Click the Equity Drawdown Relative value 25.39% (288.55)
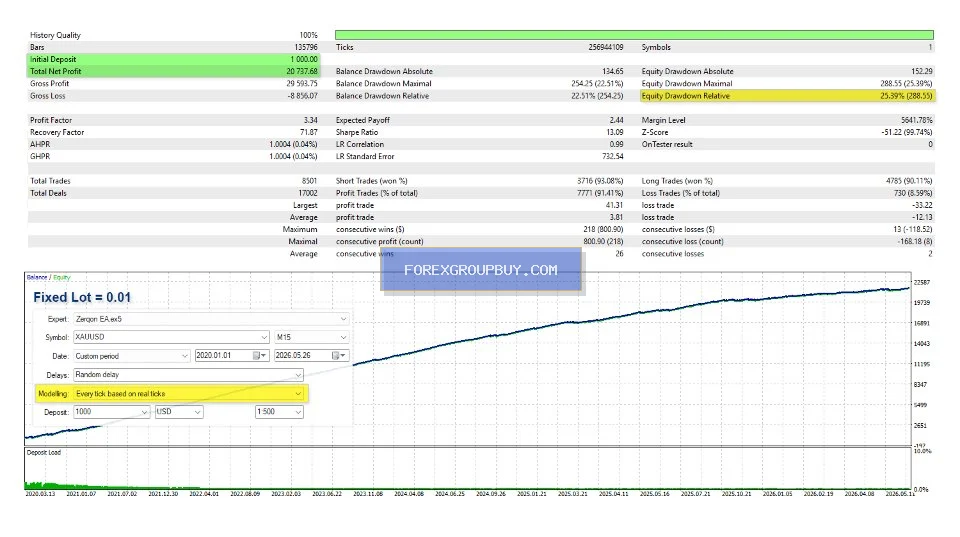This screenshot has width=960, height=537. pos(906,96)
